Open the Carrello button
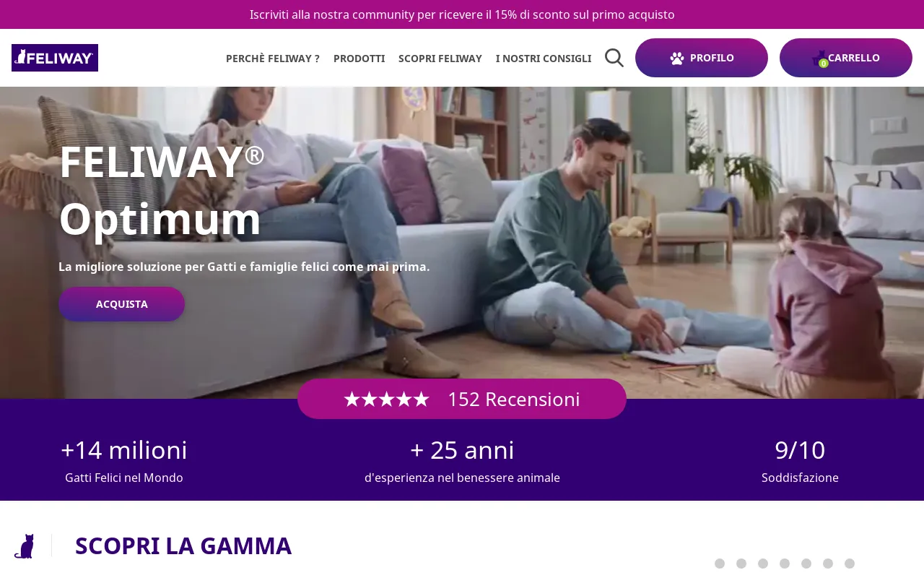 846,58
